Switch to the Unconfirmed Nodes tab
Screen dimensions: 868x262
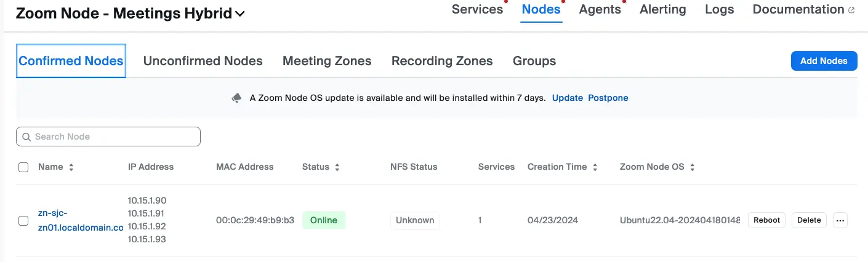pyautogui.click(x=203, y=61)
